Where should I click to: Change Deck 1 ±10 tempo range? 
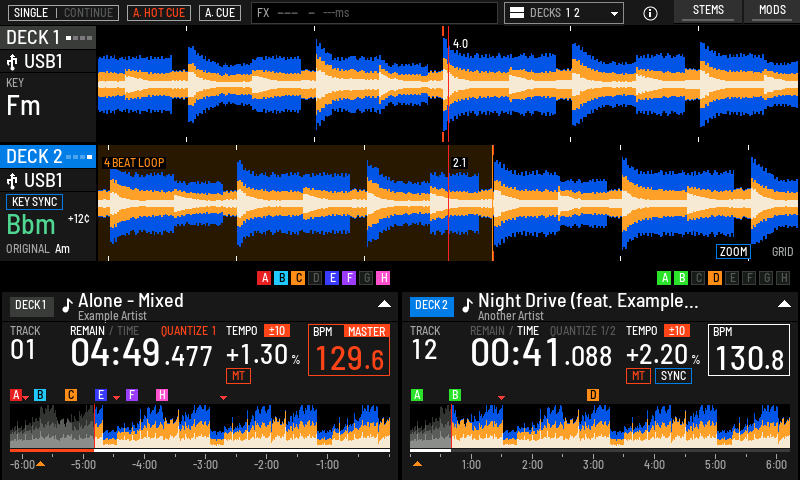point(277,331)
